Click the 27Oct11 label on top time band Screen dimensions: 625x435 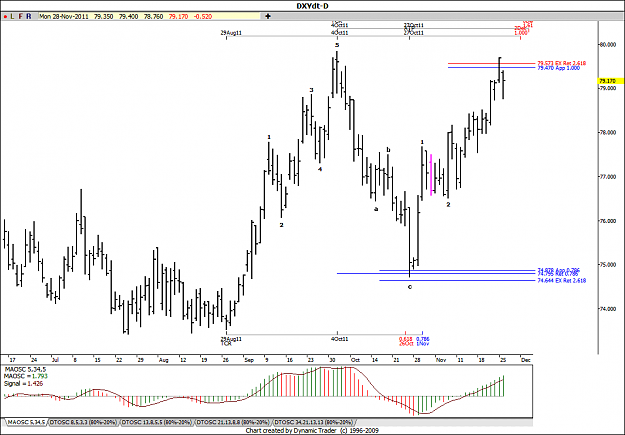tap(414, 33)
